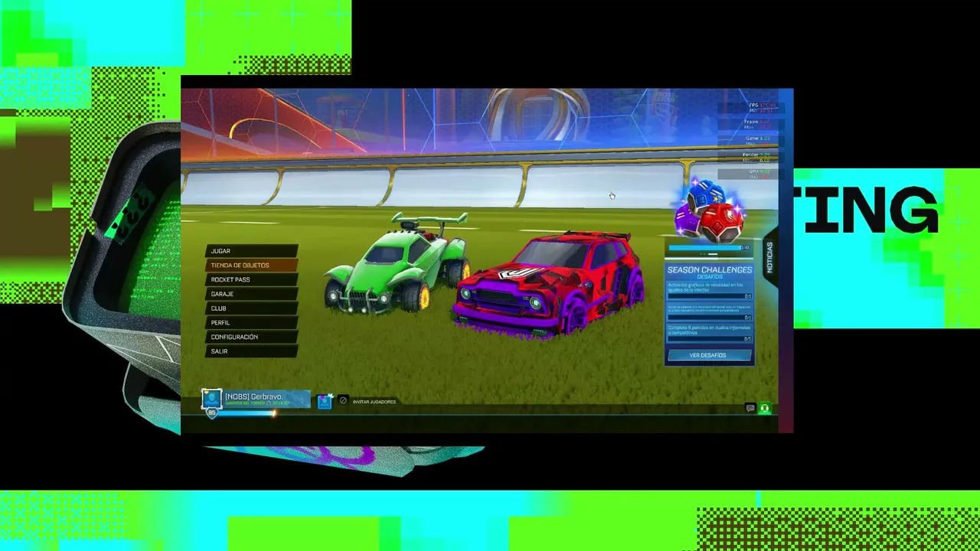The width and height of the screenshot is (980, 551).
Task: Click the player XP progress bar
Action: click(246, 414)
